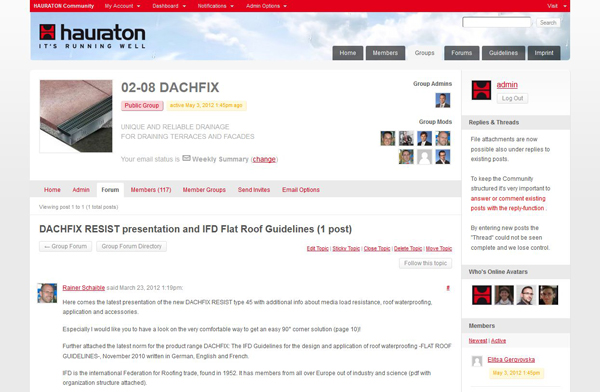The height and width of the screenshot is (392, 600).
Task: Click the Delete Topic link
Action: (x=408, y=248)
